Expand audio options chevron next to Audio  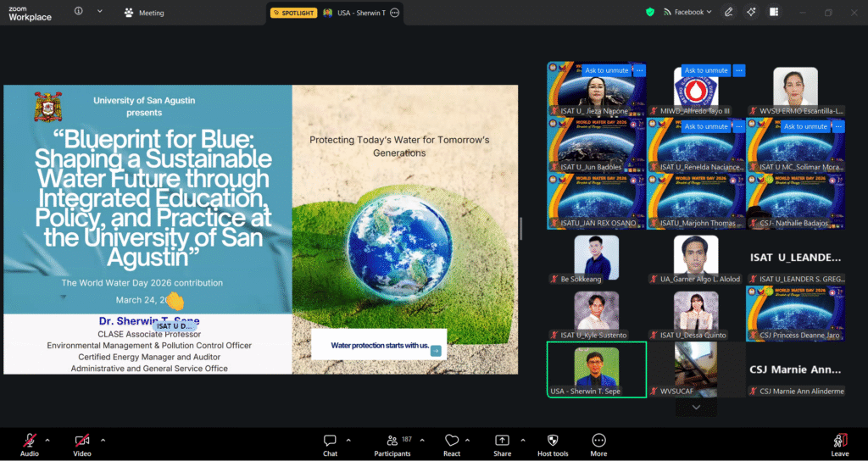click(47, 440)
